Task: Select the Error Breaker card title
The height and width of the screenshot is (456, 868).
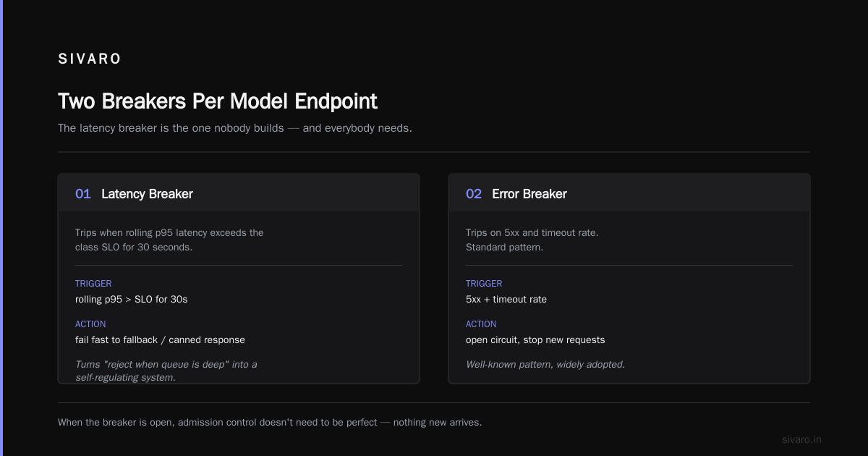Action: pos(529,194)
